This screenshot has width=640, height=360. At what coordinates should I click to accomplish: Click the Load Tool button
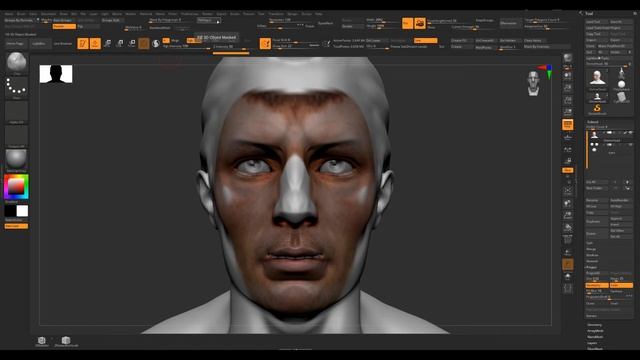(x=597, y=22)
